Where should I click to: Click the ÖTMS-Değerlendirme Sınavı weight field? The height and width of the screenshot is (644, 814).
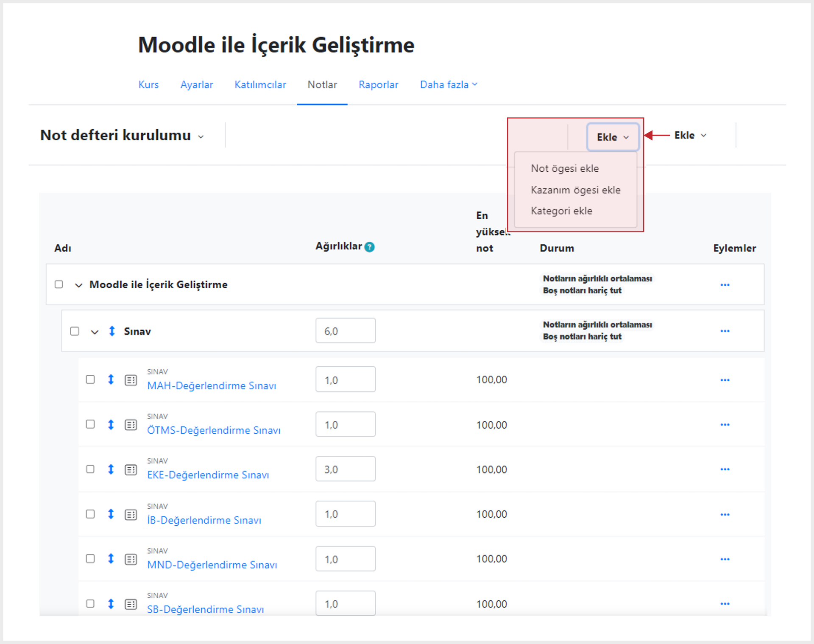tap(346, 424)
